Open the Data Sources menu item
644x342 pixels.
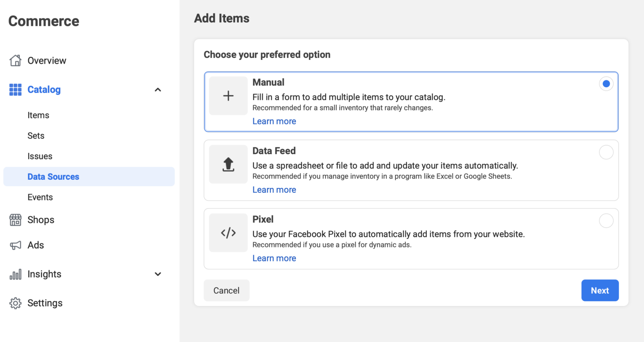coord(53,177)
